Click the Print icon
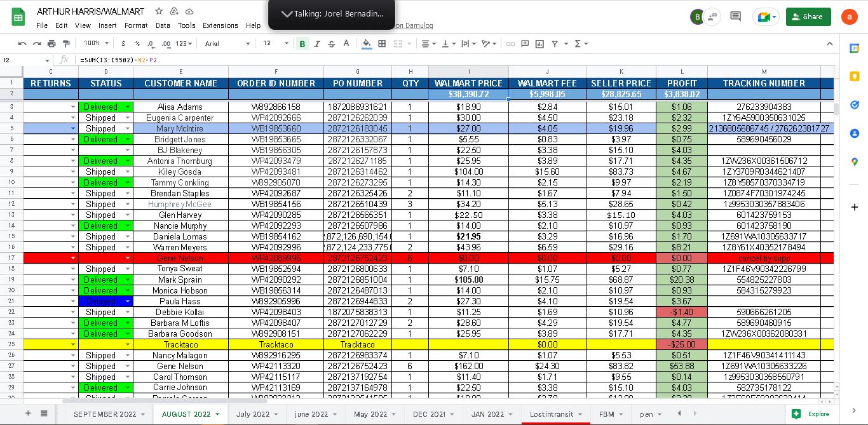 coord(51,44)
